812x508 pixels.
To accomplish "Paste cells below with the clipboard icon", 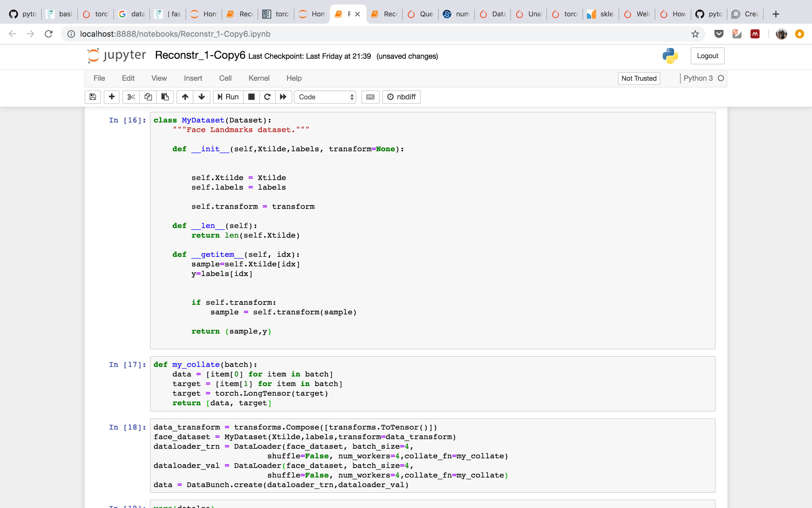I will 165,97.
